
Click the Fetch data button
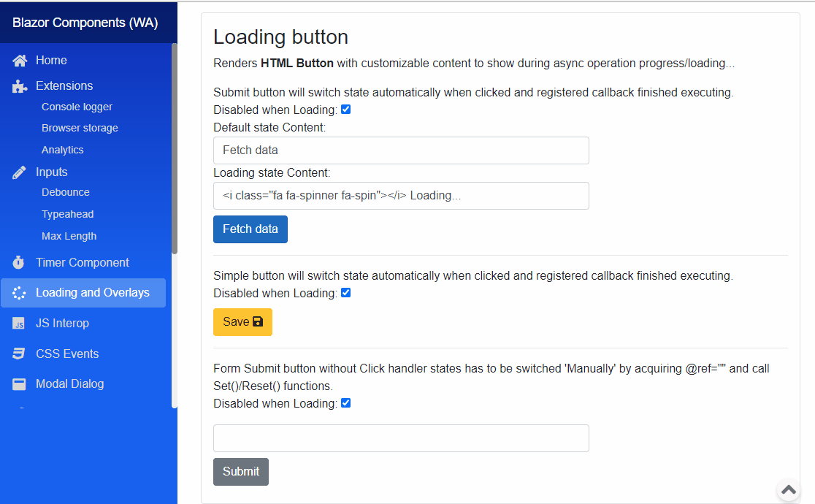(x=250, y=229)
